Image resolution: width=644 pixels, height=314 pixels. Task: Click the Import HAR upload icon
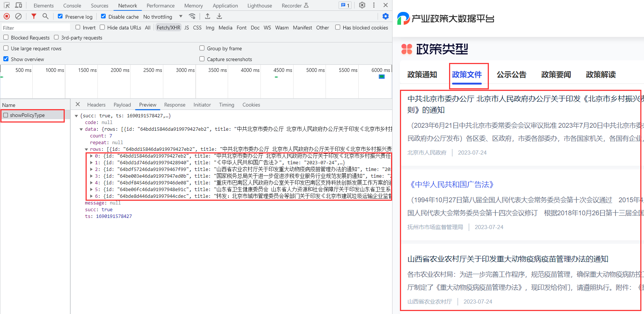208,16
